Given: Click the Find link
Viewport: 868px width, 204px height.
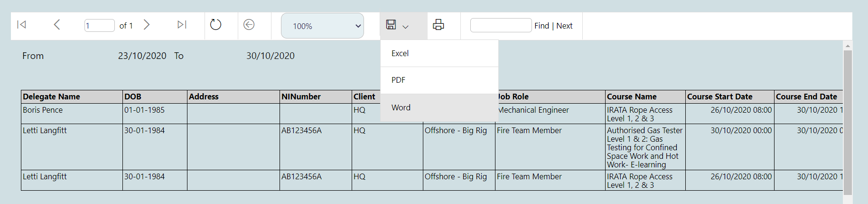Looking at the screenshot, I should (x=541, y=26).
